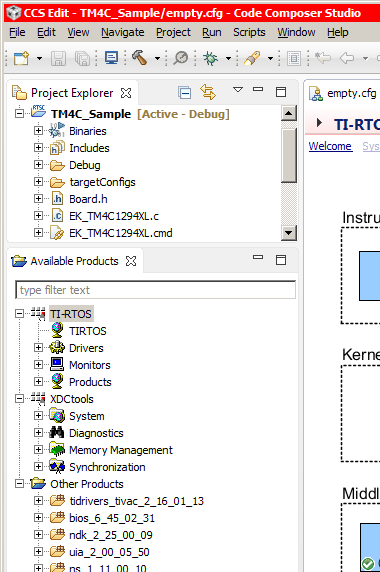380x572 pixels.
Task: Click Project Explorer vertical scrollbar thumb
Action: click(x=289, y=155)
